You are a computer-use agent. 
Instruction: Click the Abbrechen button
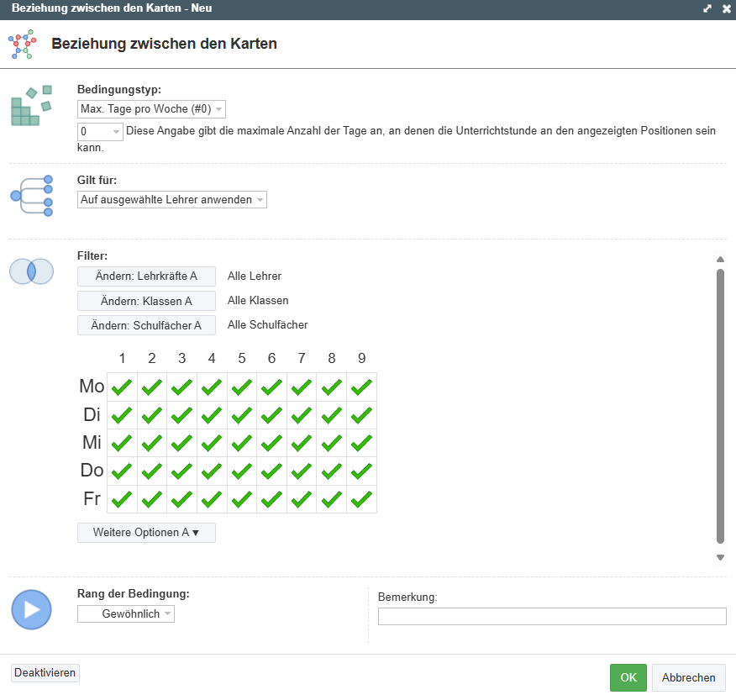(689, 677)
